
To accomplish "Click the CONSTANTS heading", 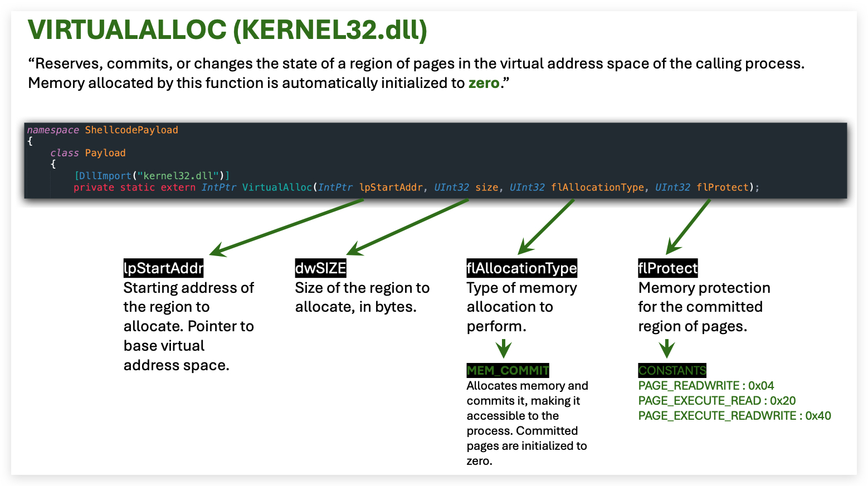I will pos(672,371).
